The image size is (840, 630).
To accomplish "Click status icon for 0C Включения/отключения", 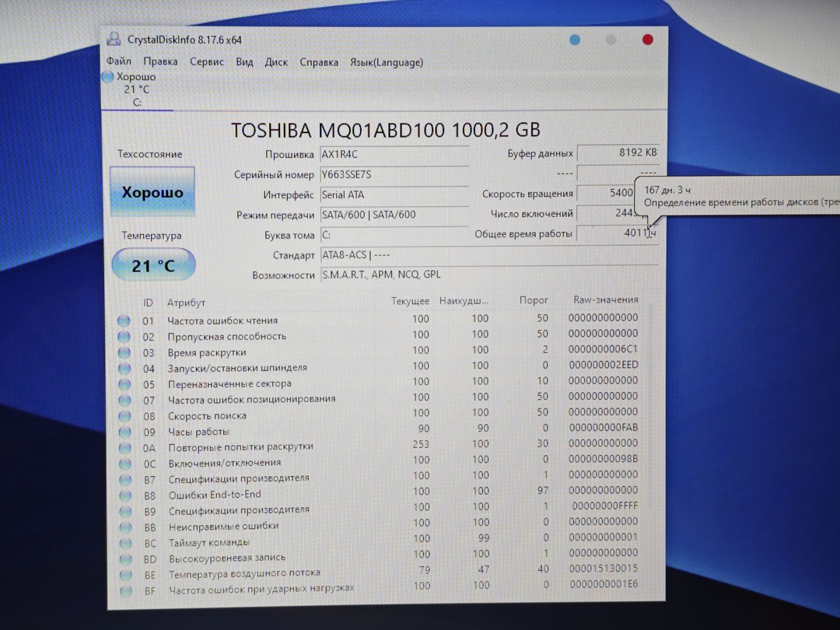I will [x=125, y=464].
